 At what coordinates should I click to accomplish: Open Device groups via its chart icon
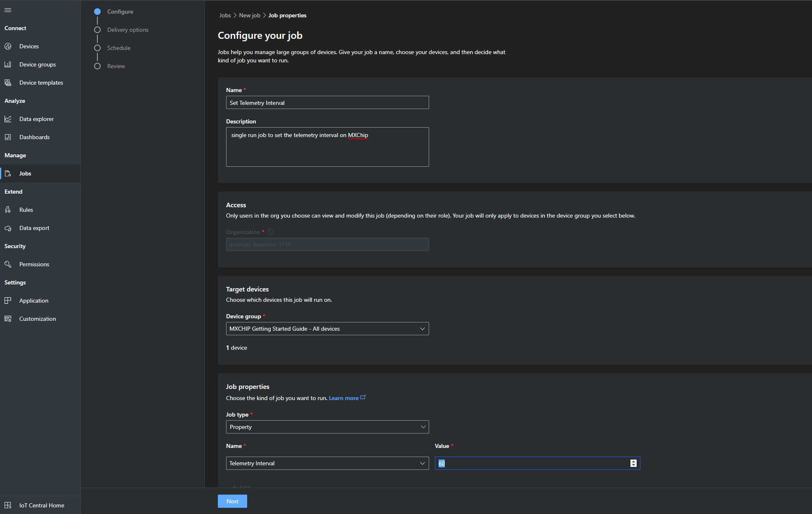click(8, 64)
